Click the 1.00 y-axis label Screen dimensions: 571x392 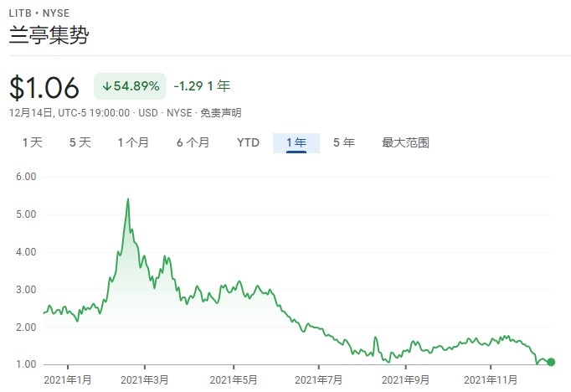26,364
